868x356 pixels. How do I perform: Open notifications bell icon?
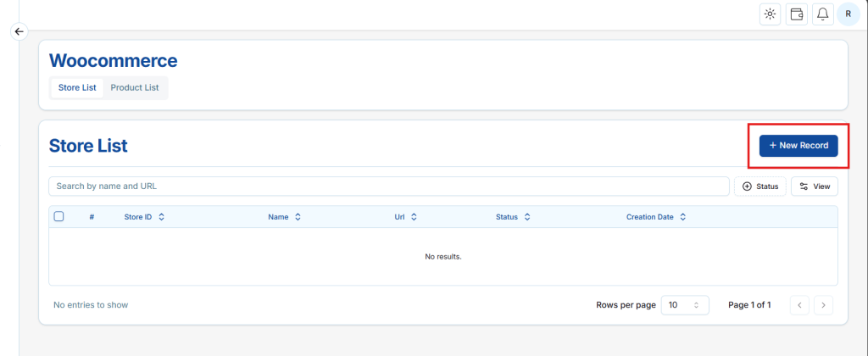click(x=822, y=14)
